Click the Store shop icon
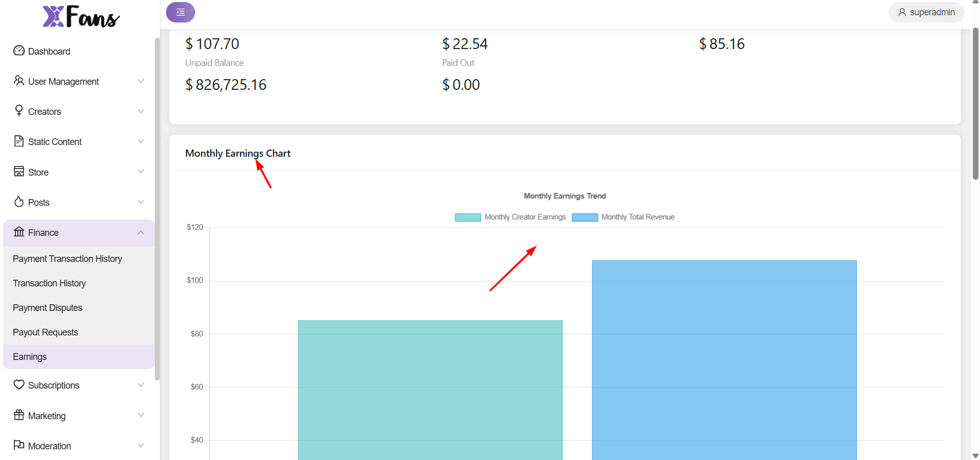The height and width of the screenshot is (460, 980). [19, 172]
